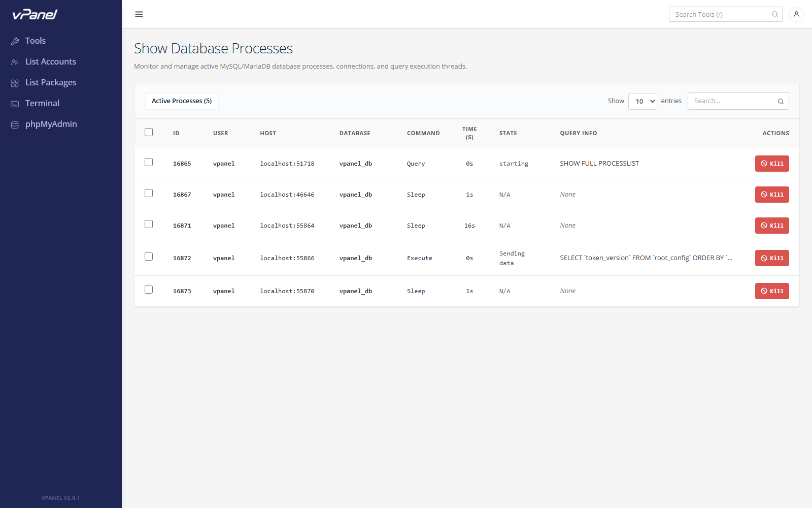Image resolution: width=812 pixels, height=508 pixels.
Task: Click the QUERY INFO column header
Action: coord(579,133)
